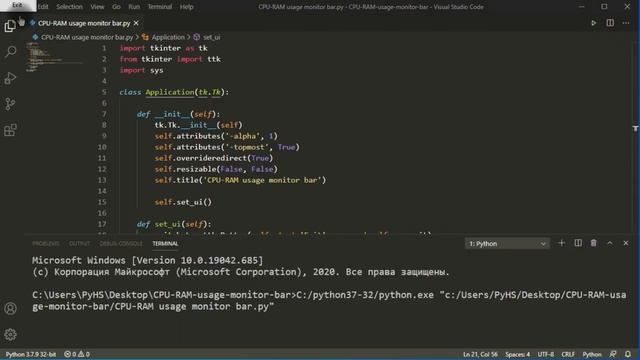Image resolution: width=640 pixels, height=360 pixels.
Task: Select the CPU-RAM usage monitor bar.py editor tab
Action: (84, 23)
